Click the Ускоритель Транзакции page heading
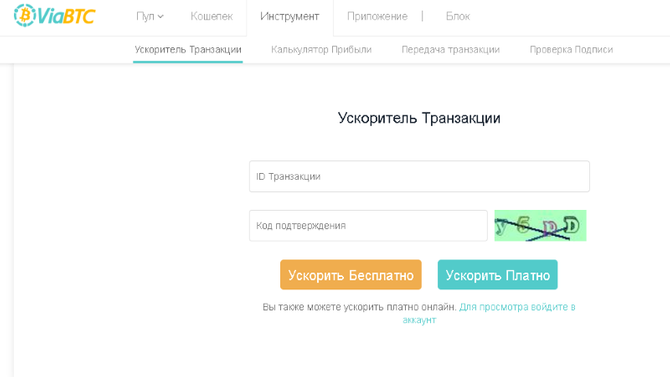 click(x=419, y=118)
